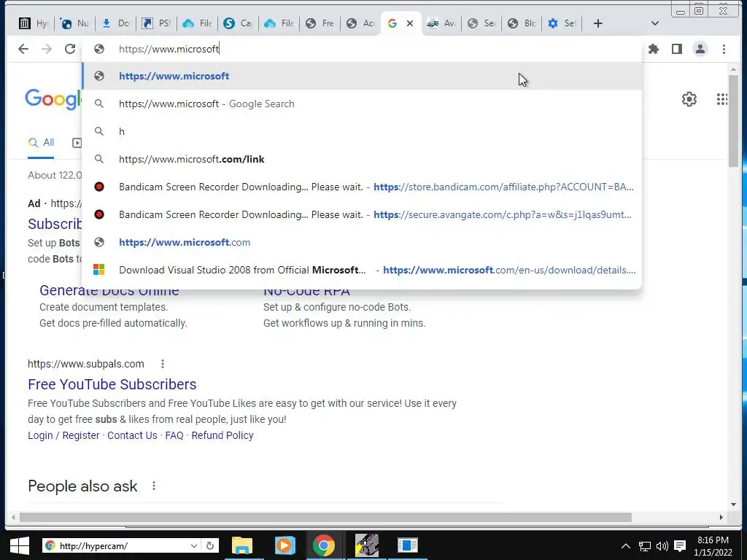Click the vertical page scrollbar thumb
This screenshot has height=560, width=747.
(x=733, y=122)
